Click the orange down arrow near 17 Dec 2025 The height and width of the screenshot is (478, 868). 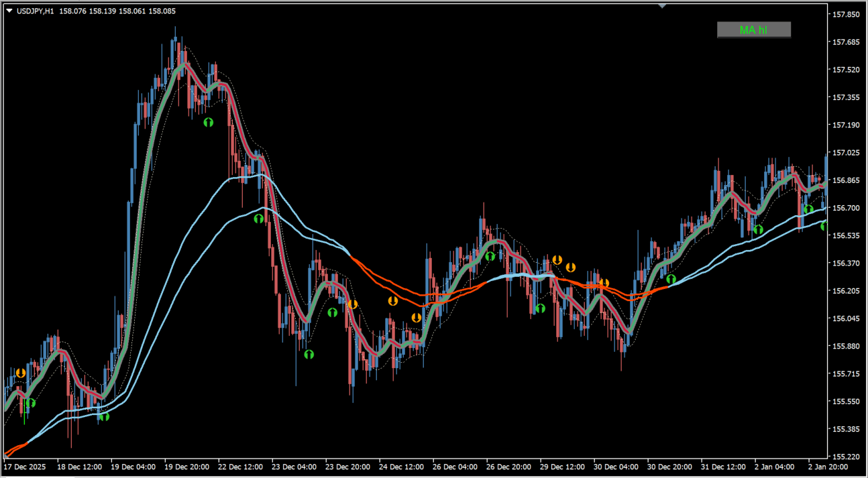click(21, 373)
